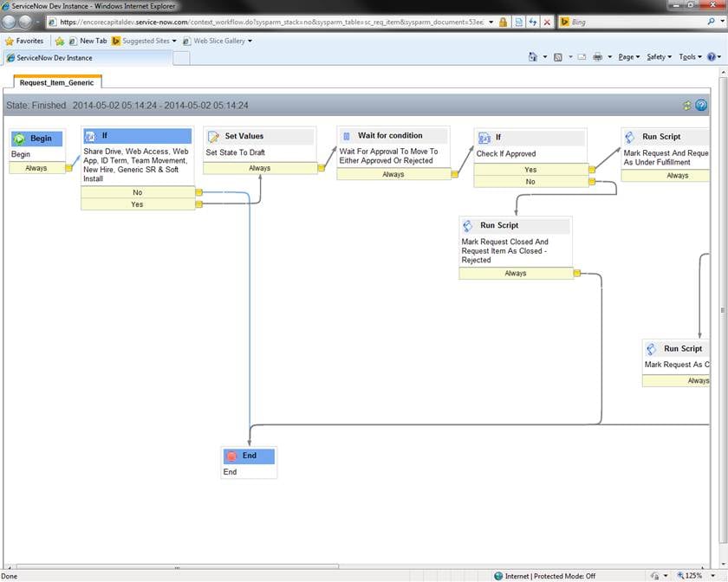This screenshot has width=728, height=582.
Task: Select the Request_Item_Generic tab
Action: click(x=56, y=83)
